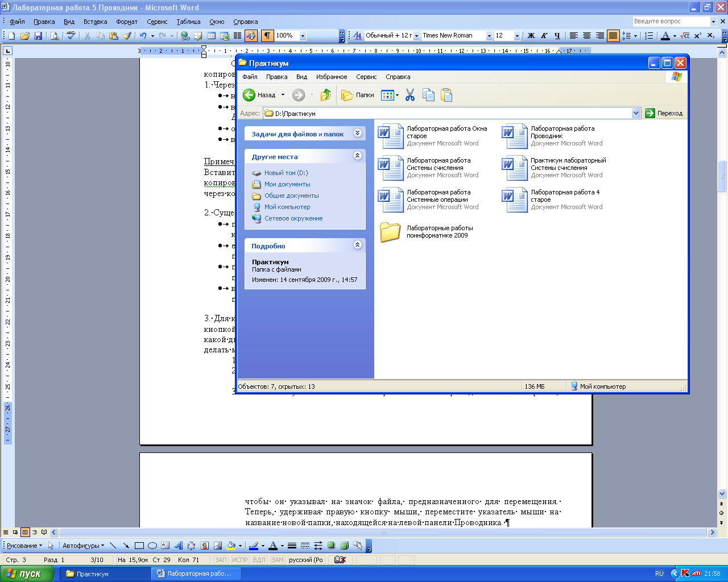Image resolution: width=728 pixels, height=582 pixels.
Task: Open the views dropdown arrow in Explorer
Action: [397, 95]
